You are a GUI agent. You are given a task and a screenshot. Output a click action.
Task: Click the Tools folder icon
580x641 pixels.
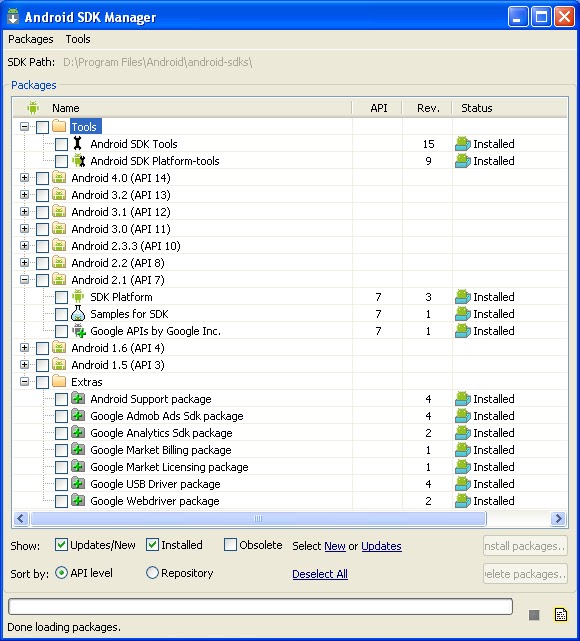pyautogui.click(x=59, y=126)
